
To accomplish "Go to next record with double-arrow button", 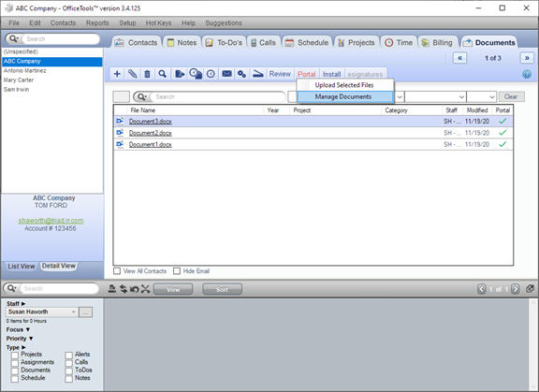I will click(527, 58).
